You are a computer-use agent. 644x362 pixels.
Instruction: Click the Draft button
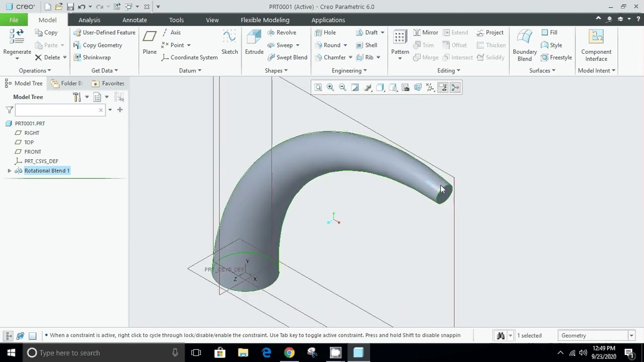[367, 33]
